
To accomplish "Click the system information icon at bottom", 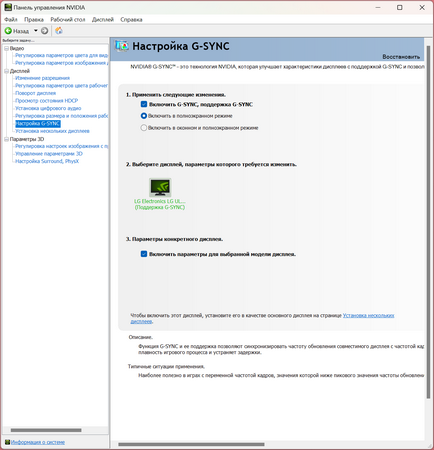I will pyautogui.click(x=7, y=442).
